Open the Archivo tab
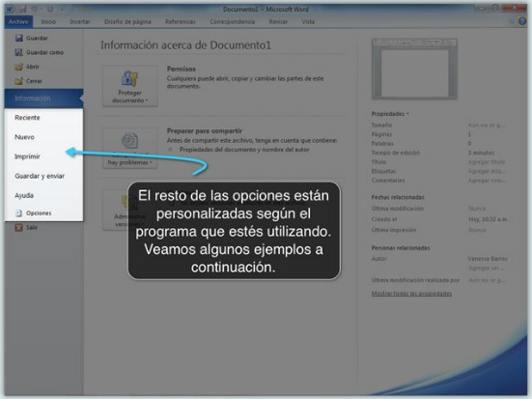 (18, 21)
